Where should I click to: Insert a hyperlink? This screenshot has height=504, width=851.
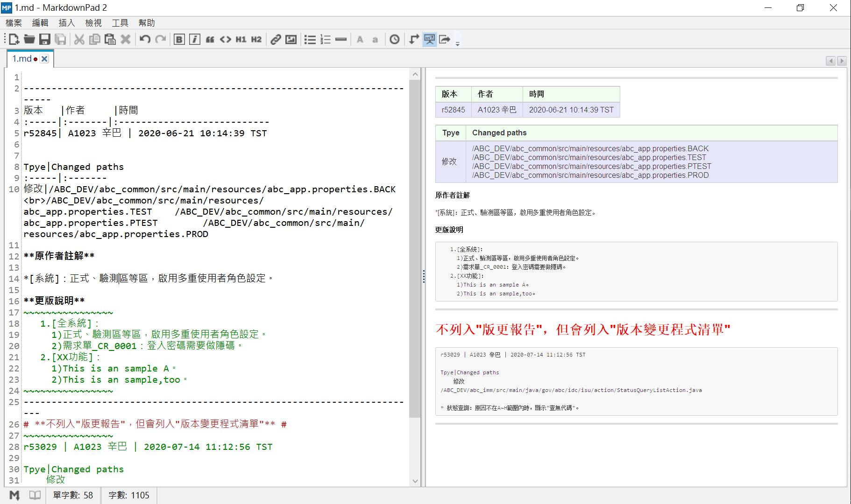coord(276,40)
